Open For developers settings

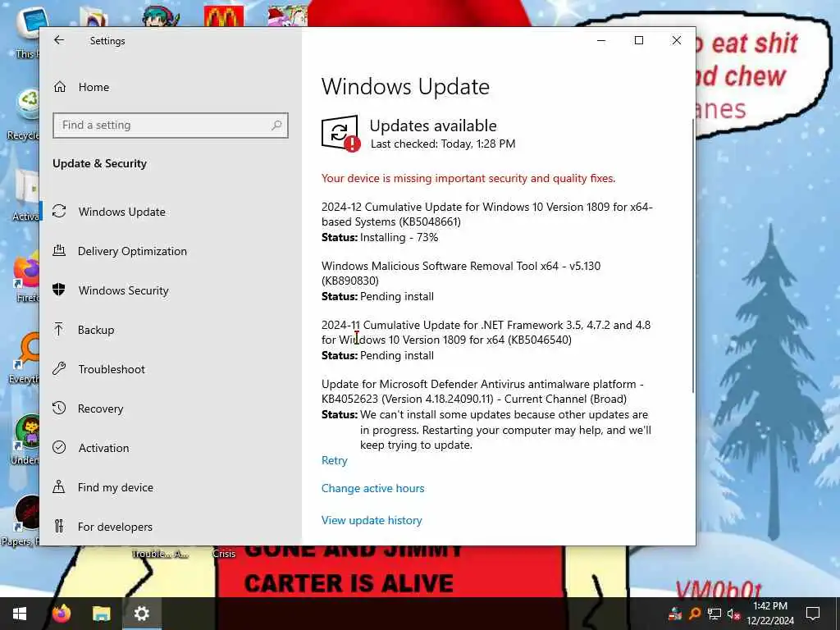pyautogui.click(x=115, y=527)
